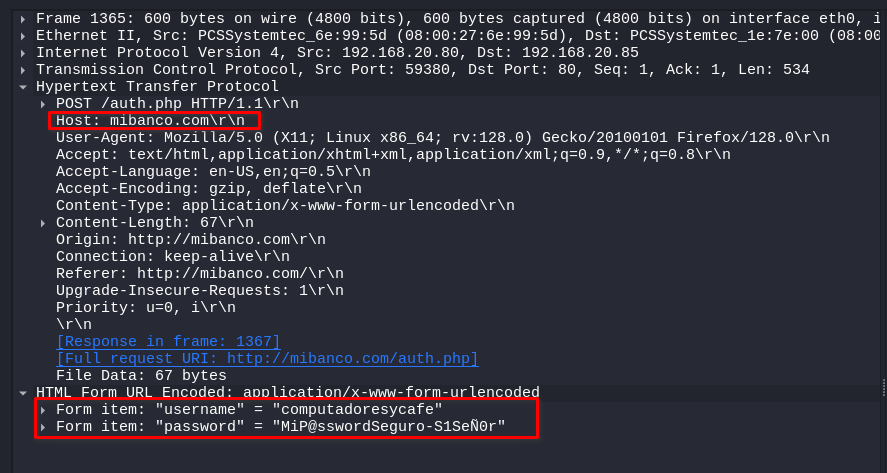Viewport: 887px width, 473px height.
Task: Click the pane splitter handle on right edge
Action: pyautogui.click(x=884, y=388)
